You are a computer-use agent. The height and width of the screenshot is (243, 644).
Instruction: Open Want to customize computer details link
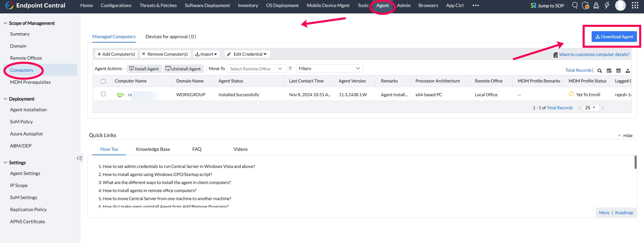(594, 54)
